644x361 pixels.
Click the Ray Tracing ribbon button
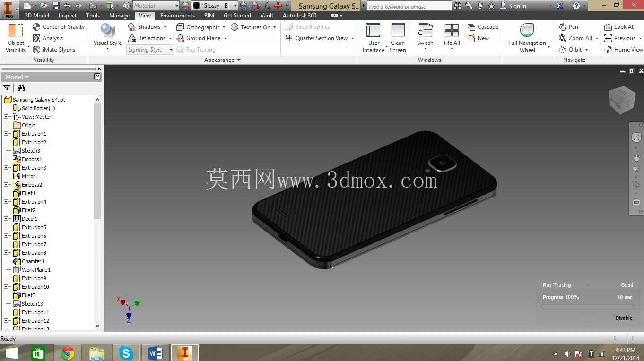pyautogui.click(x=196, y=50)
